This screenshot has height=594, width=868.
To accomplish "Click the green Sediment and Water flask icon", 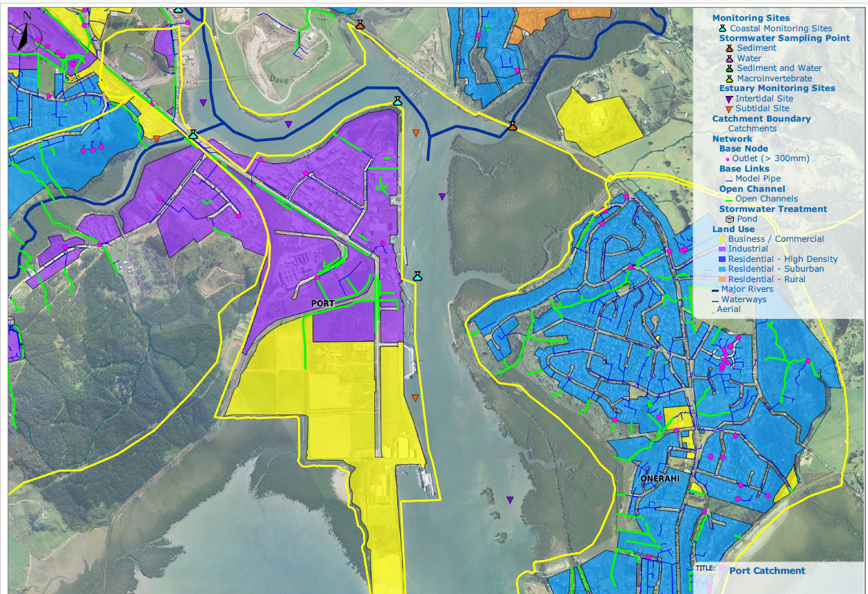I will (x=729, y=68).
